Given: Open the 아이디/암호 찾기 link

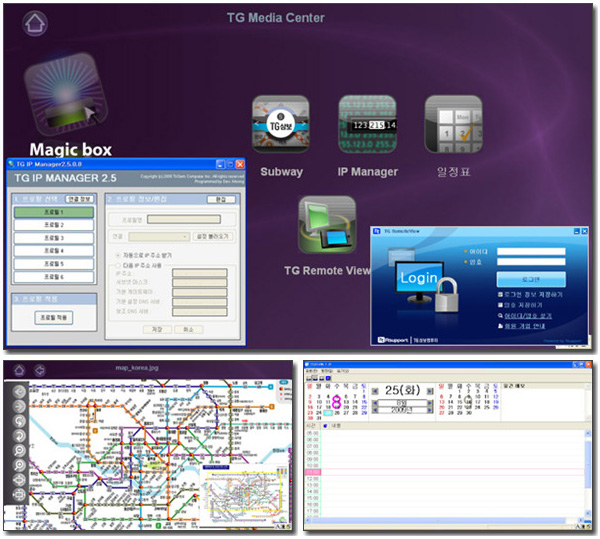Looking at the screenshot, I should [528, 316].
